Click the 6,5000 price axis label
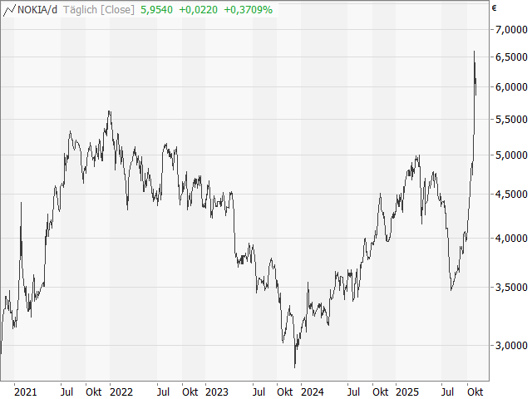 coord(511,57)
